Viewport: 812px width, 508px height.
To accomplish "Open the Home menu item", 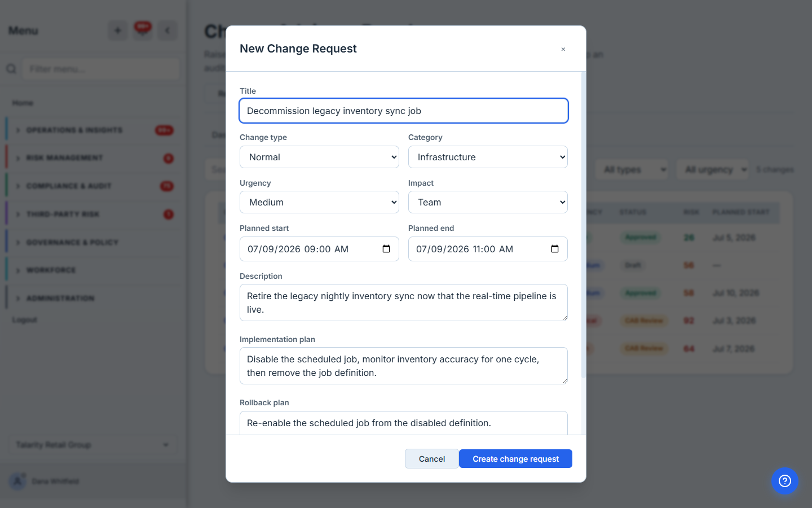I will click(x=23, y=103).
